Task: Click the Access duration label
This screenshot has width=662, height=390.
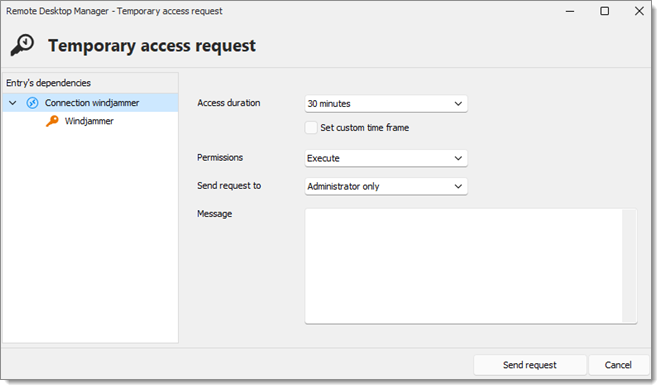Action: pyautogui.click(x=229, y=103)
